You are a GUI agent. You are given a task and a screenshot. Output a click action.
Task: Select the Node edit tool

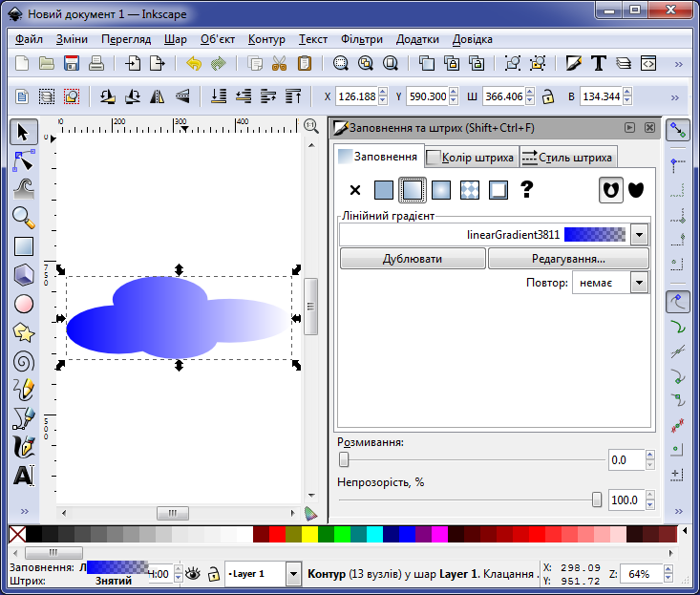(x=24, y=159)
